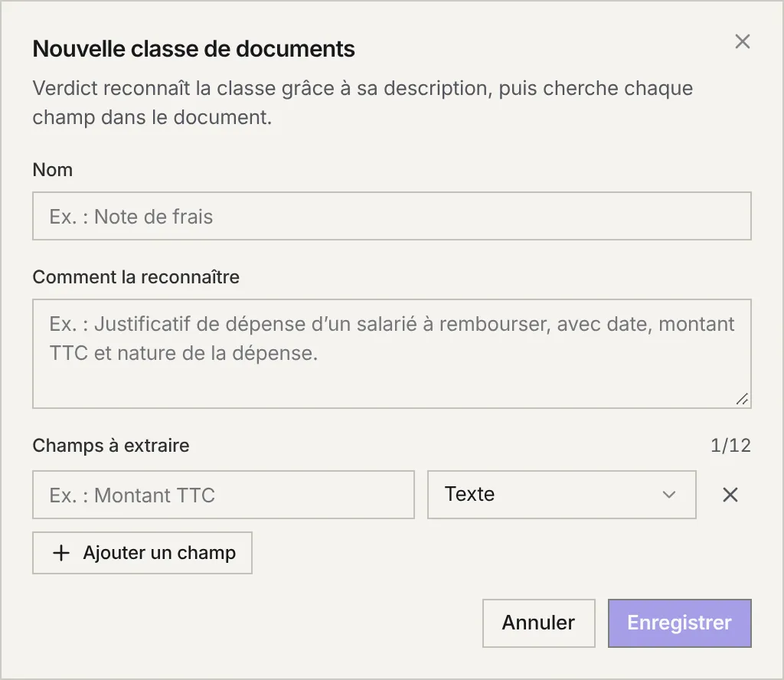Click the Annuler button
Image resolution: width=784 pixels, height=680 pixels.
click(x=538, y=623)
